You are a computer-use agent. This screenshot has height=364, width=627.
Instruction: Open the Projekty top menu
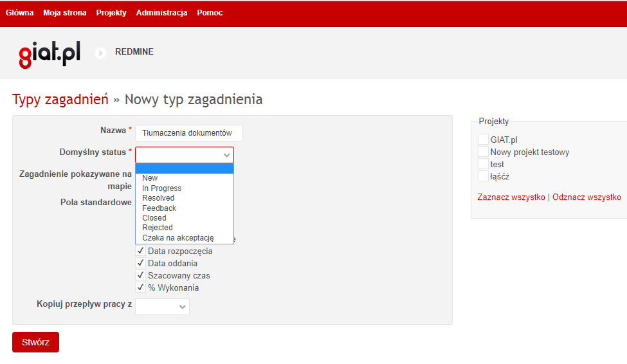click(x=111, y=13)
